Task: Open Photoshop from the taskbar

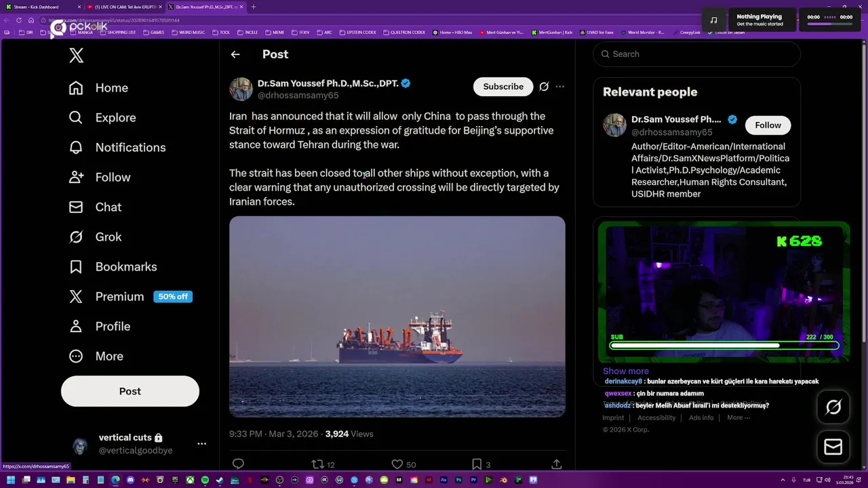Action: (x=458, y=481)
